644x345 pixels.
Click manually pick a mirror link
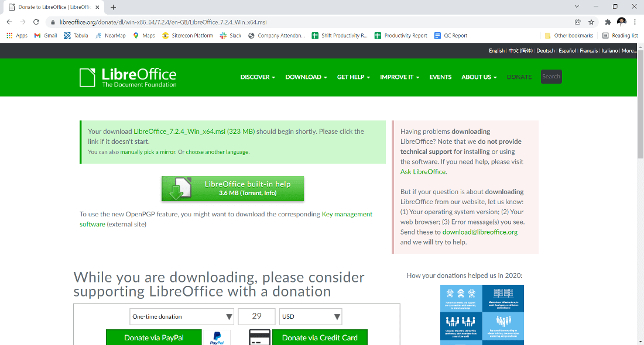[148, 152]
